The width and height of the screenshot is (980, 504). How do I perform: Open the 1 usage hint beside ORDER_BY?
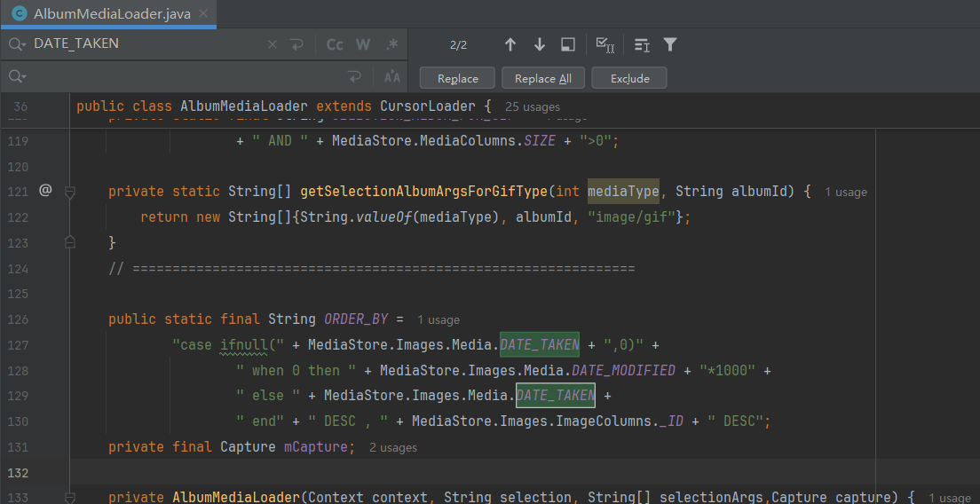pyautogui.click(x=439, y=319)
